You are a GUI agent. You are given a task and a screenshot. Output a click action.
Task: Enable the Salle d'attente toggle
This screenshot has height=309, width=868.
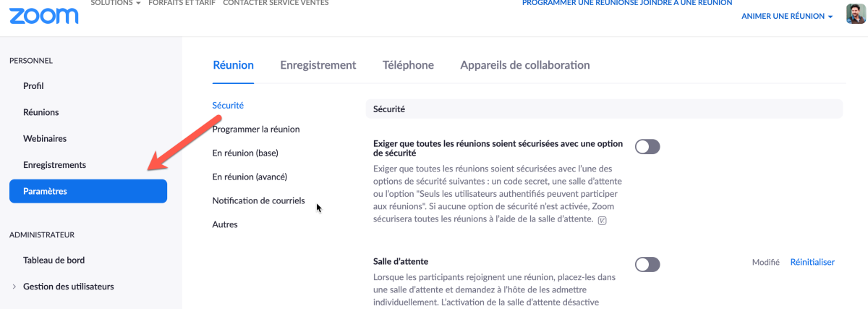[x=647, y=264]
